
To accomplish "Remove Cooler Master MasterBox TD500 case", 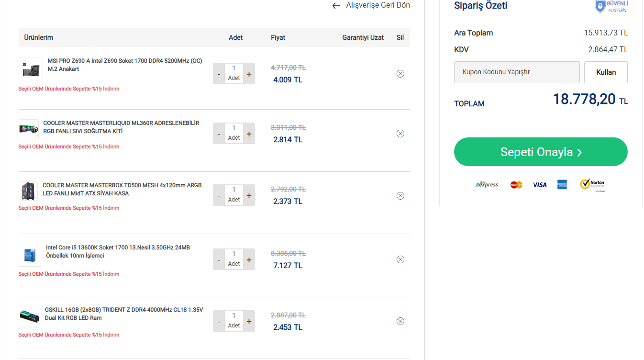I will point(400,196).
